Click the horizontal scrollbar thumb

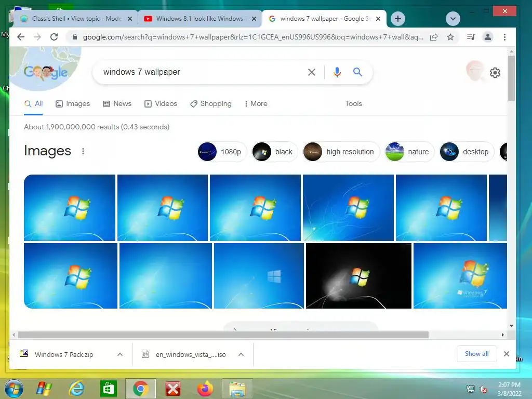tap(223, 335)
